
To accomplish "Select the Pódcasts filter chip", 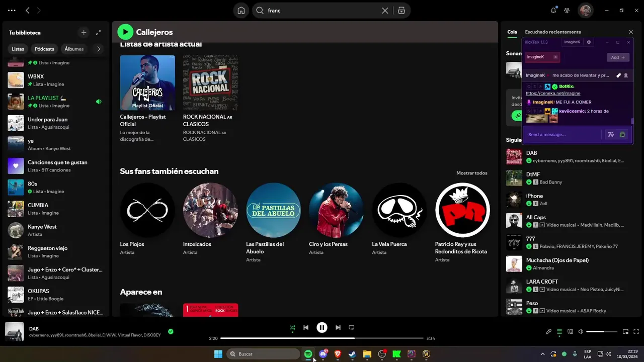I will pos(44,49).
